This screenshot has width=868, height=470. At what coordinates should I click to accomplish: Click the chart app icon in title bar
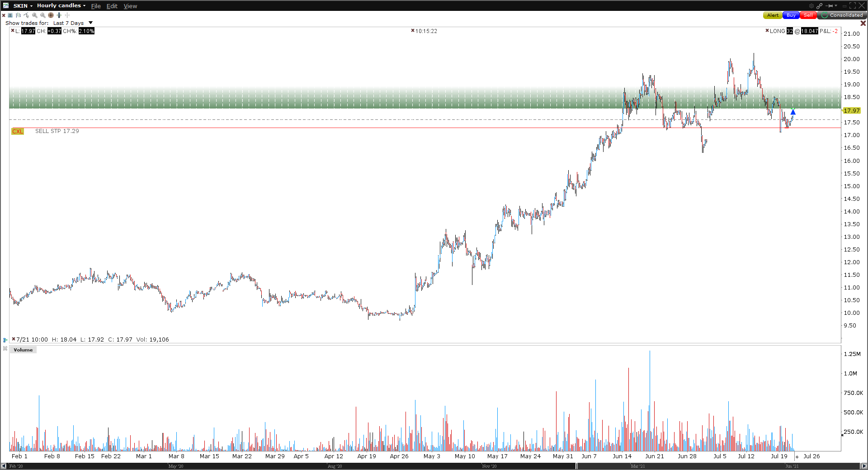coord(6,5)
